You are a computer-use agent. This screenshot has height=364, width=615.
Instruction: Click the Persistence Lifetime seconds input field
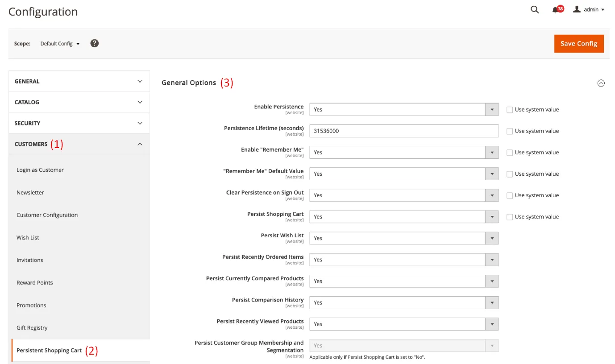click(403, 131)
